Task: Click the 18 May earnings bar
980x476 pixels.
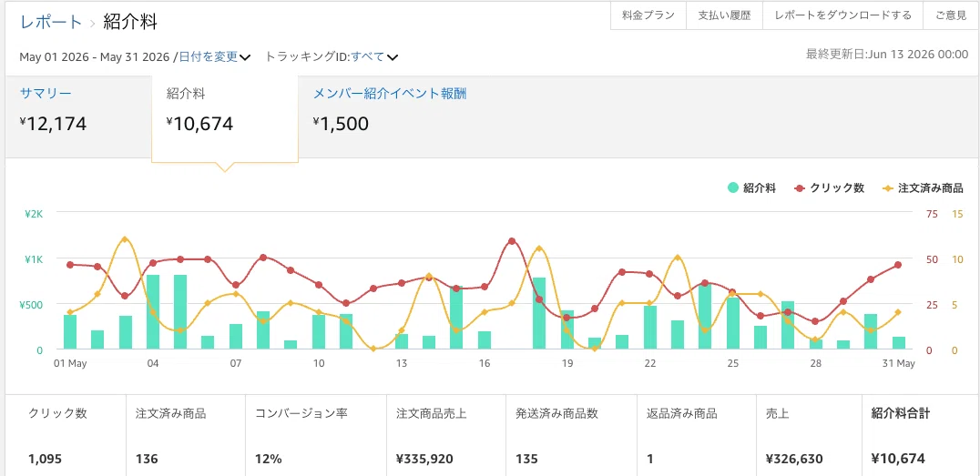Action: click(539, 314)
